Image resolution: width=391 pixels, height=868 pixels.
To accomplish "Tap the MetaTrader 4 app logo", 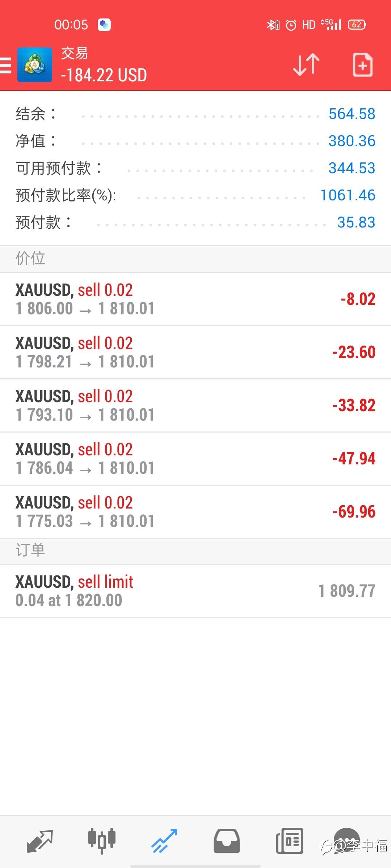I will point(35,65).
